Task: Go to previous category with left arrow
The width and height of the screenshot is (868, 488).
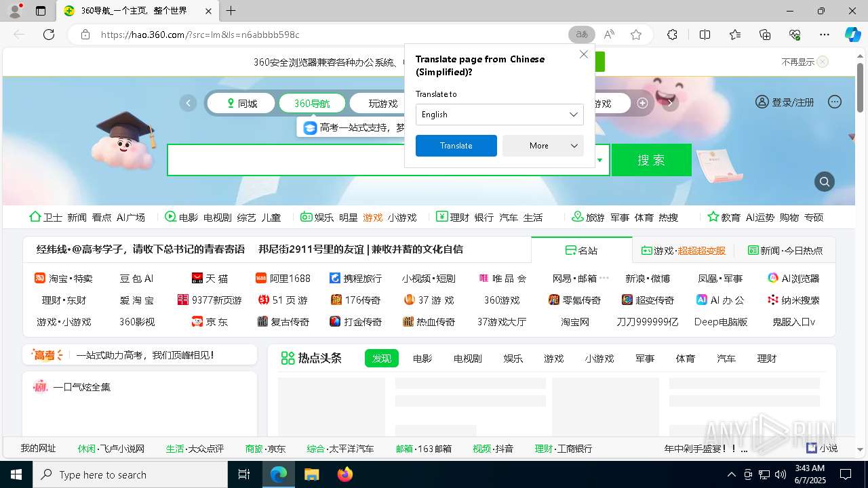Action: (x=188, y=103)
